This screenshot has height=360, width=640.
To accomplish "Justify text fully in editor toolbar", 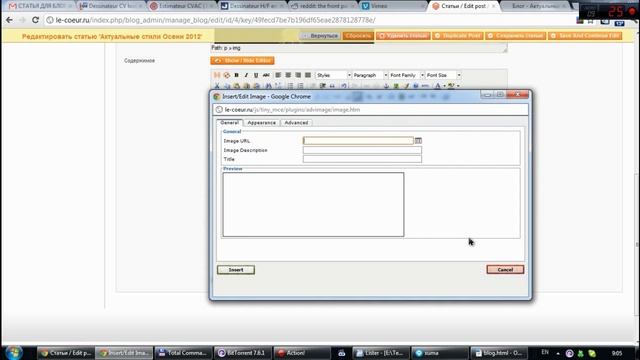I will [x=308, y=75].
